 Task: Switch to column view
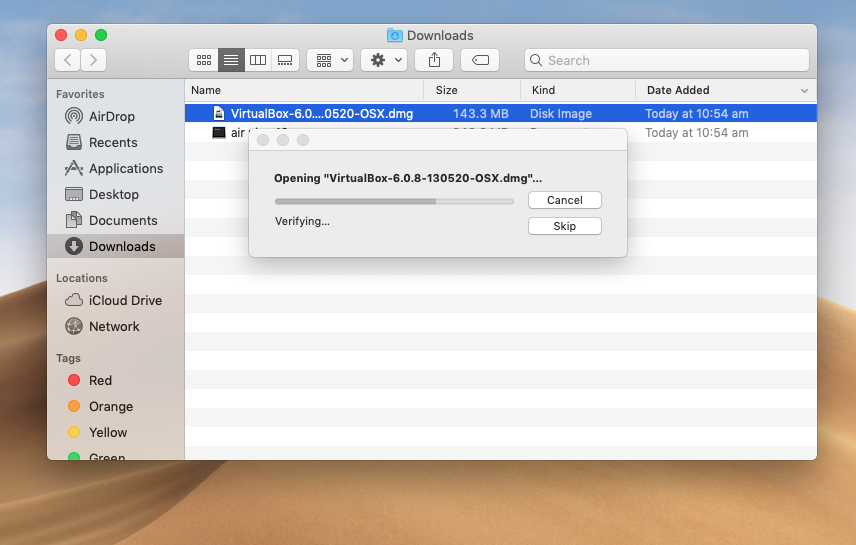(x=258, y=60)
